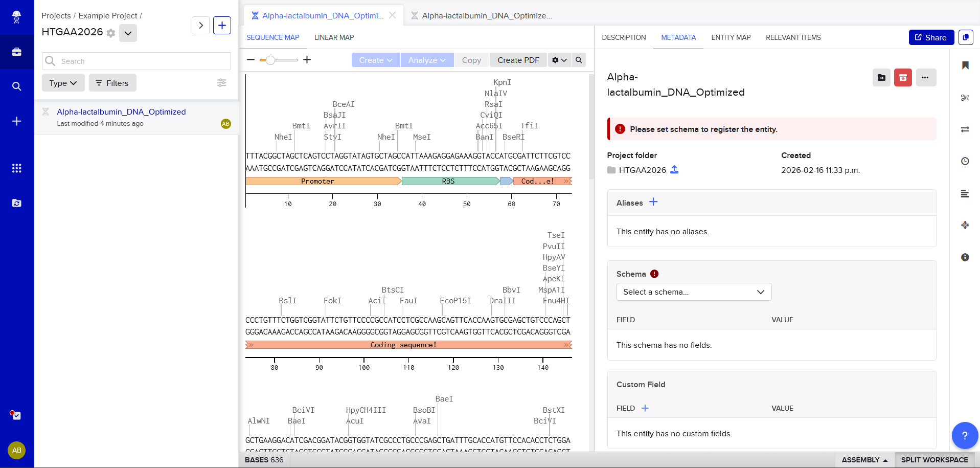This screenshot has height=468, width=980.
Task: Open the information panel icon
Action: [965, 257]
